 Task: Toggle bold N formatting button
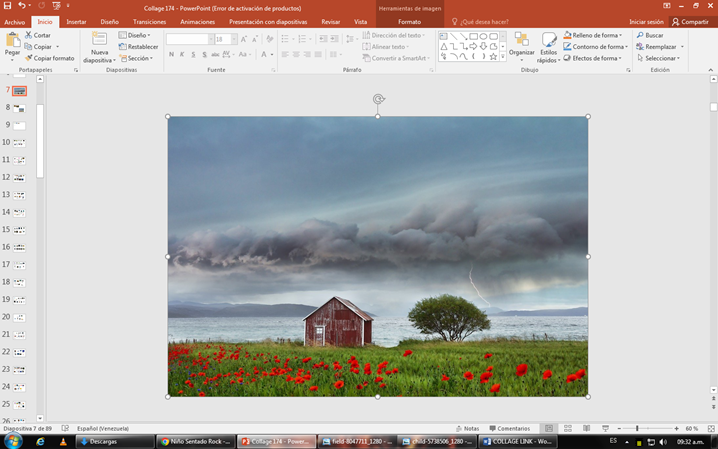pos(171,54)
